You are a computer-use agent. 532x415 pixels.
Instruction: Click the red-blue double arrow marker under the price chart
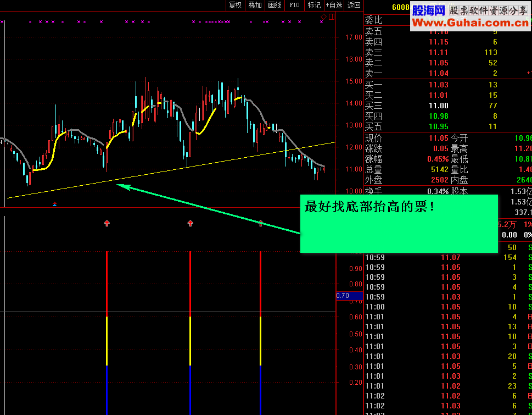point(54,204)
